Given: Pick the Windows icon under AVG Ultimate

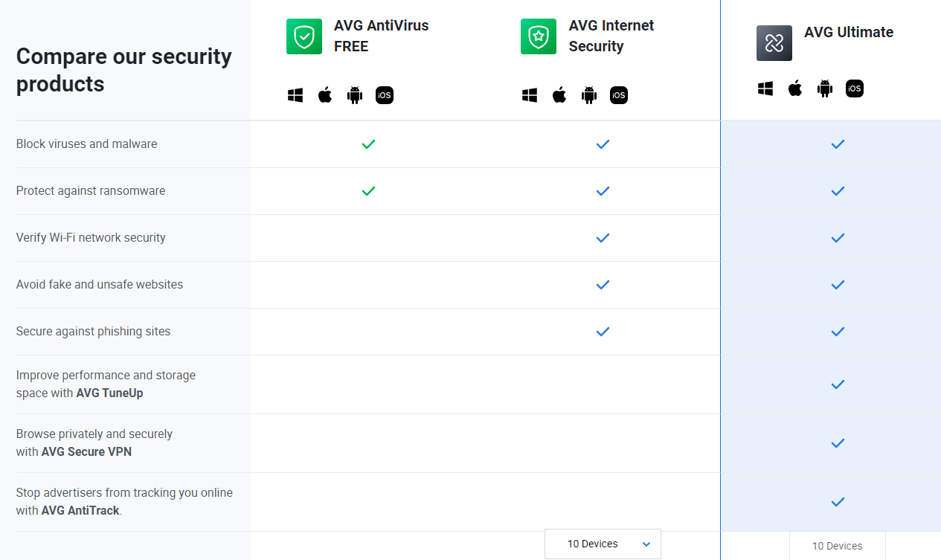Looking at the screenshot, I should [765, 89].
